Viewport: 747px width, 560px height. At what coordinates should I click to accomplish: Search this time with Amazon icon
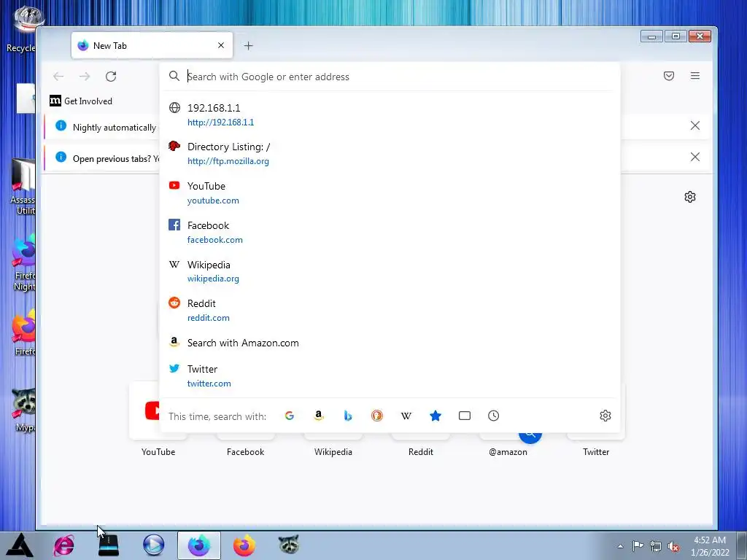[319, 416]
